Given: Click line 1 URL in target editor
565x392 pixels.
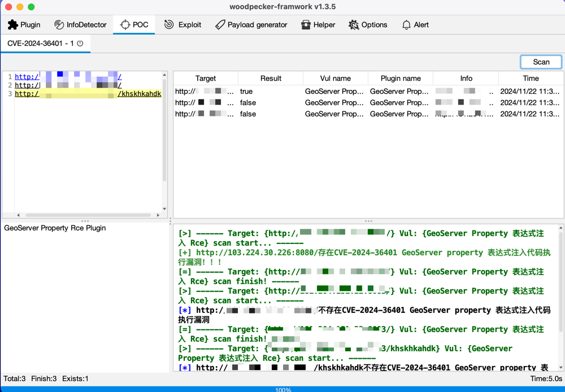Looking at the screenshot, I should (x=68, y=76).
